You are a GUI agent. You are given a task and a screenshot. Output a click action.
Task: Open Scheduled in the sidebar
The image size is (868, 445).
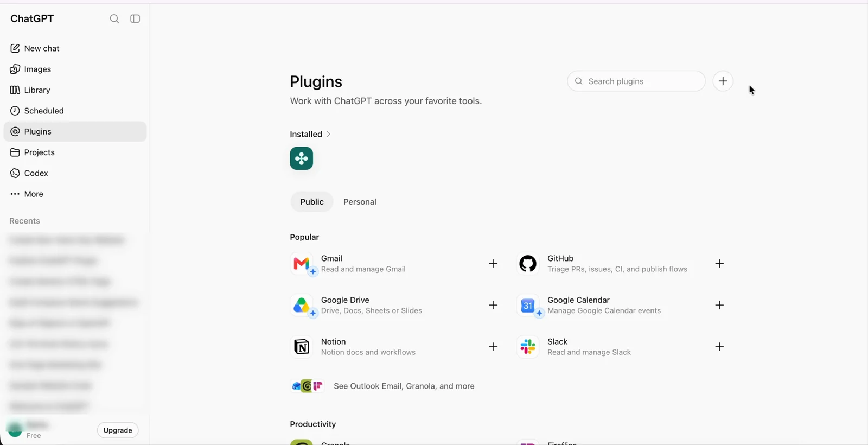75,111
